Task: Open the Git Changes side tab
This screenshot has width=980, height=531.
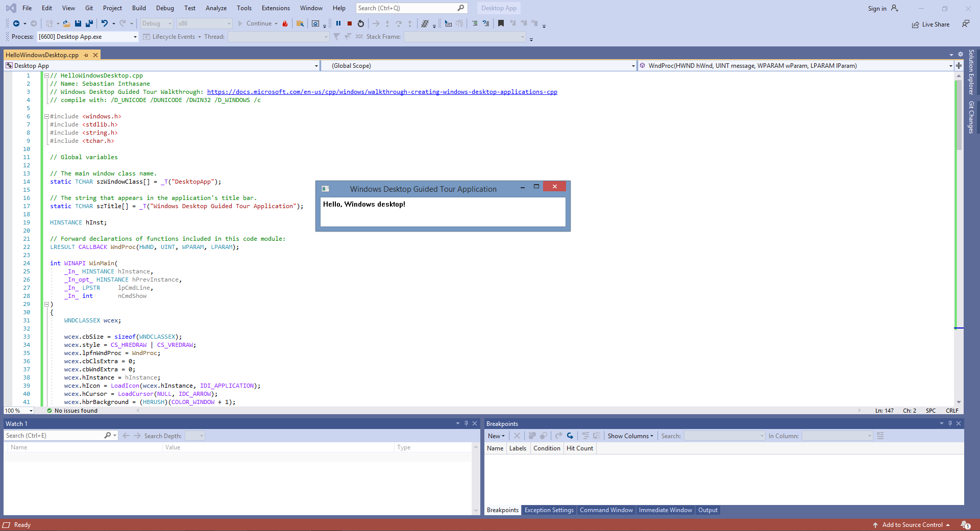Action: 971,117
